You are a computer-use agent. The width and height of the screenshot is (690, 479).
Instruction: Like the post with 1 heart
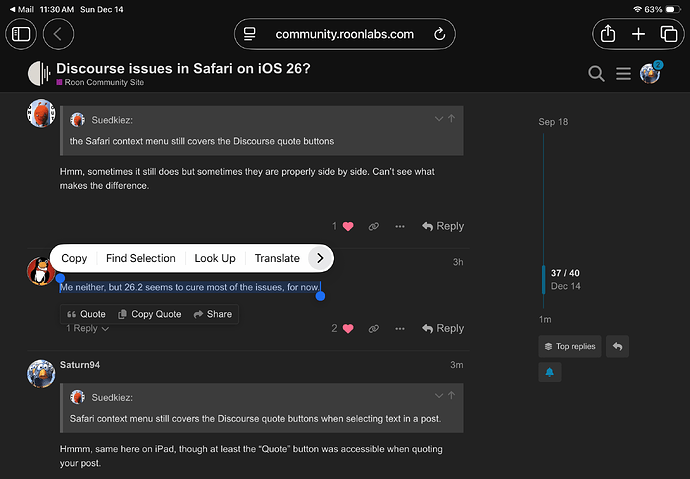348,226
